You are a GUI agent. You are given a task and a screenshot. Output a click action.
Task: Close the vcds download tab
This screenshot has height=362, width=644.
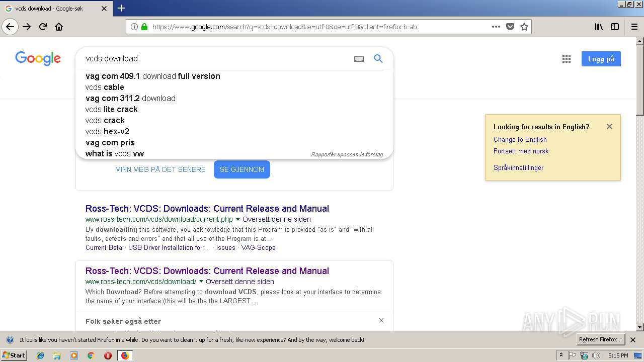click(104, 9)
